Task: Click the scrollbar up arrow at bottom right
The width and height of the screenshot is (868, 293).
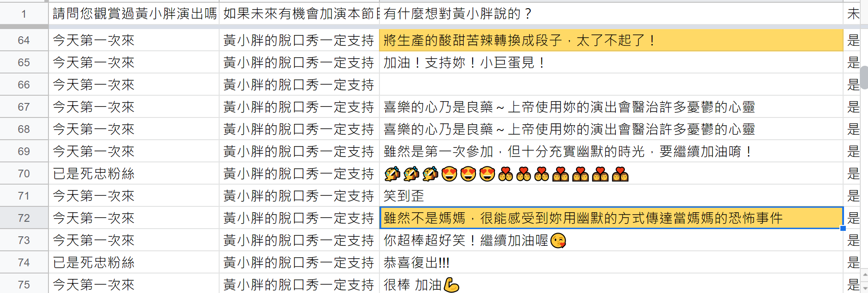Action: tap(864, 274)
